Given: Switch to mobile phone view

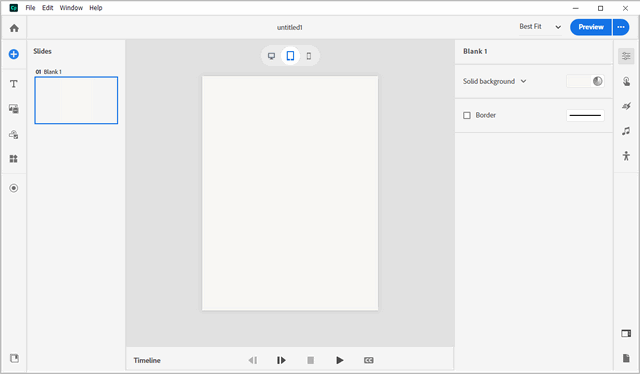Looking at the screenshot, I should click(x=309, y=56).
